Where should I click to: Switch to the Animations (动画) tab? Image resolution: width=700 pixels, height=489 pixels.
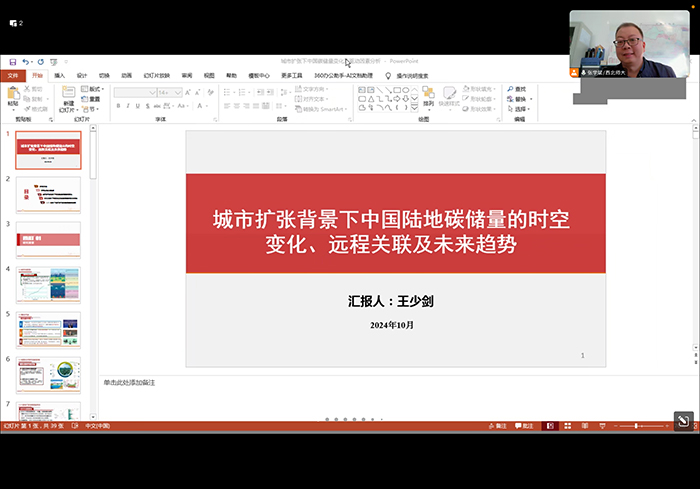(126, 75)
